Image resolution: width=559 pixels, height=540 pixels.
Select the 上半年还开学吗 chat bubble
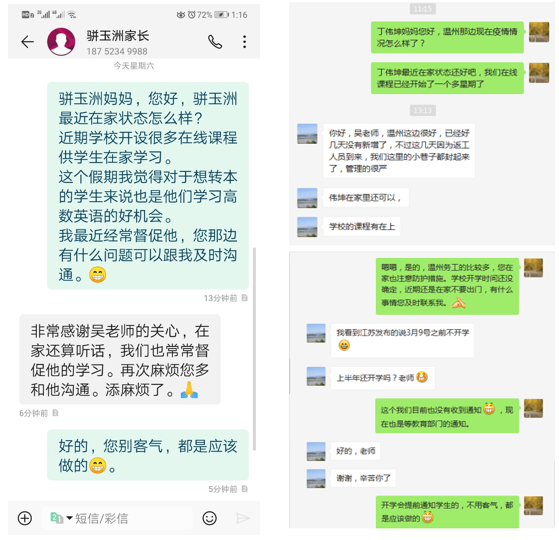pyautogui.click(x=383, y=377)
